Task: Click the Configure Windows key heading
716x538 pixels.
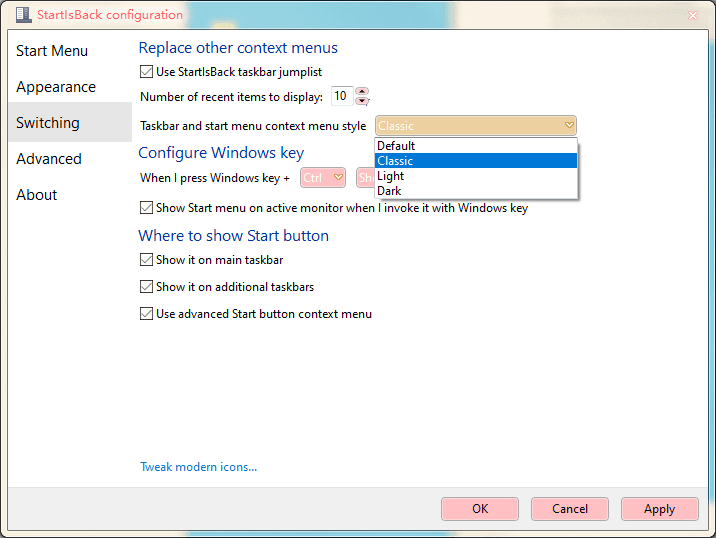Action: point(221,153)
